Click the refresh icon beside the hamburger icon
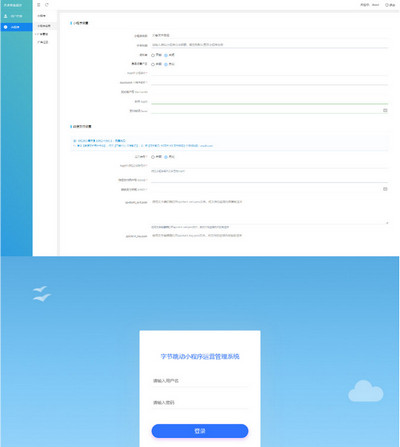Image resolution: width=400 pixels, height=447 pixels. point(47,5)
